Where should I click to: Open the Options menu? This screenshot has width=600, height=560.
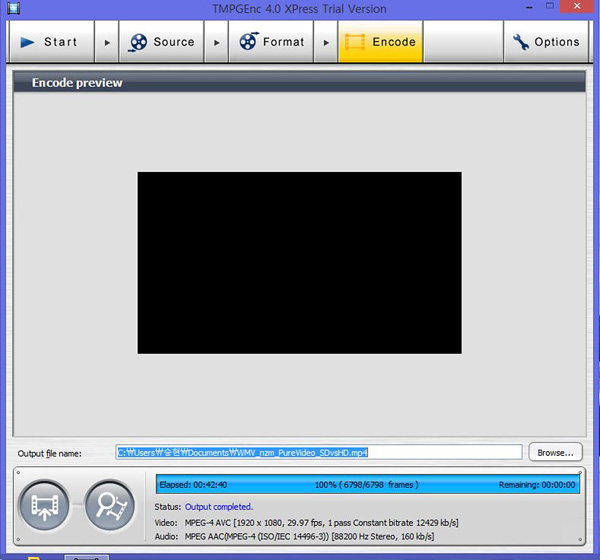click(x=546, y=42)
